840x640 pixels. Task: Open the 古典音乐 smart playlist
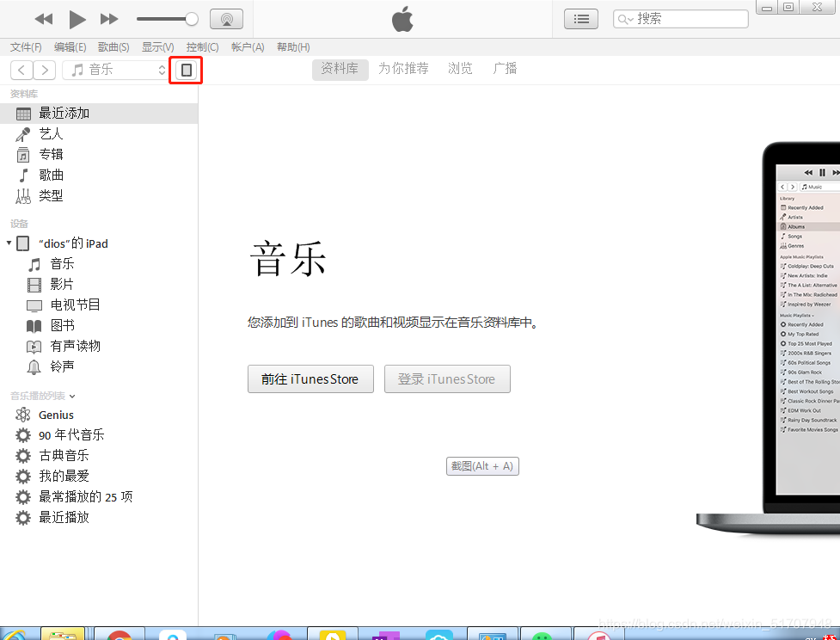99,456
